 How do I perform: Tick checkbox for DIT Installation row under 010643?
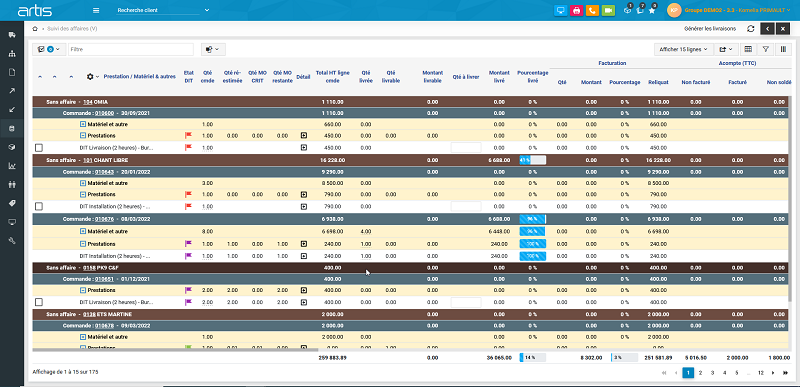tap(39, 207)
